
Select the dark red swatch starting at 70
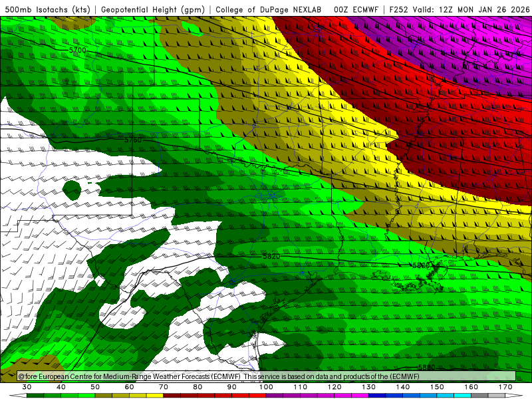click(x=172, y=395)
